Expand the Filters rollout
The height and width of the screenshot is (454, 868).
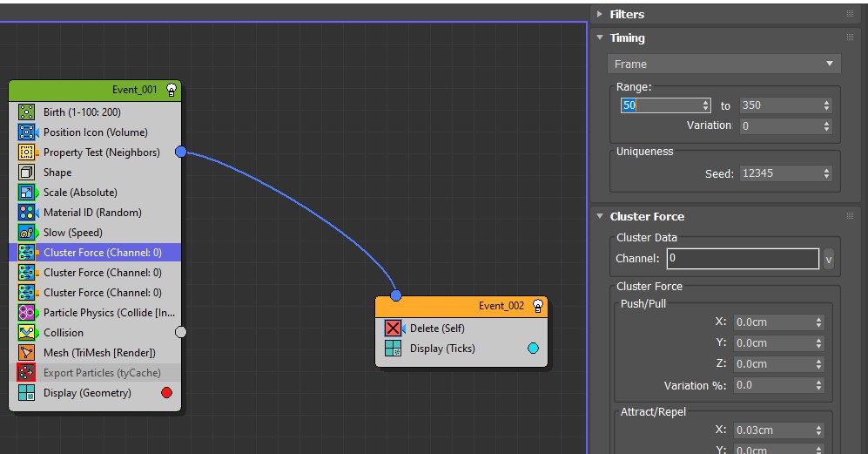600,15
